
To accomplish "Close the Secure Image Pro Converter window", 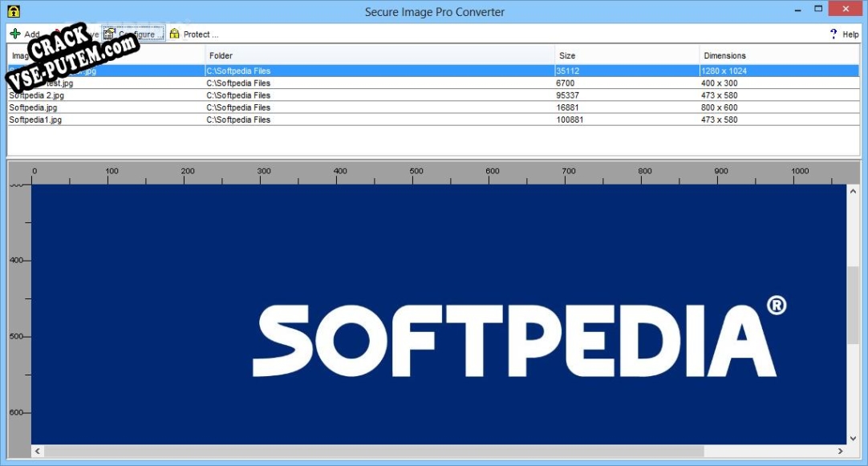I will (846, 10).
